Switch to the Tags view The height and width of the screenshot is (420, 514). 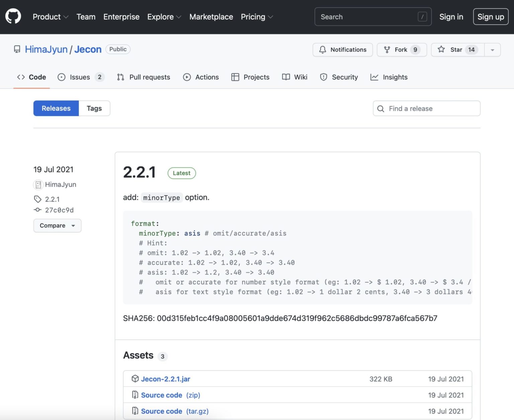94,108
